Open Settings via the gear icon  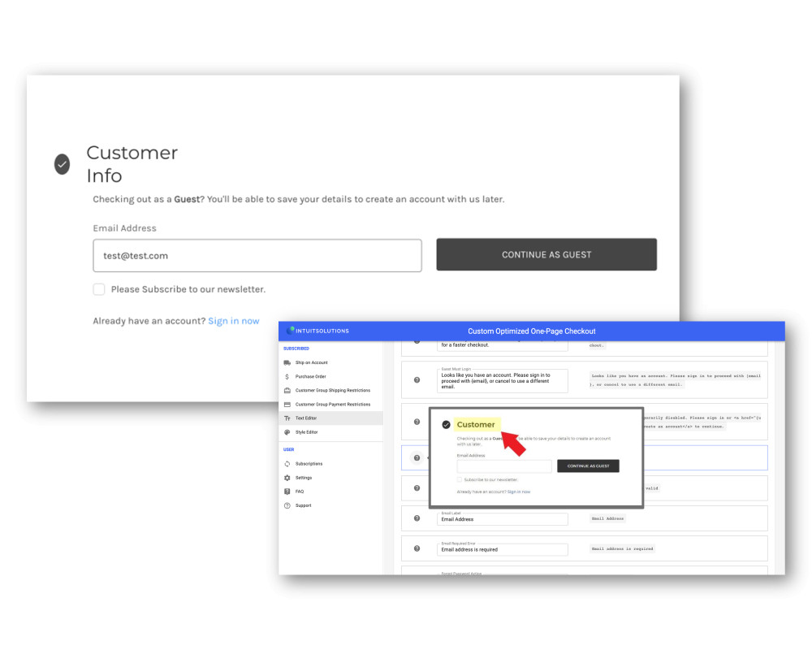click(x=286, y=479)
